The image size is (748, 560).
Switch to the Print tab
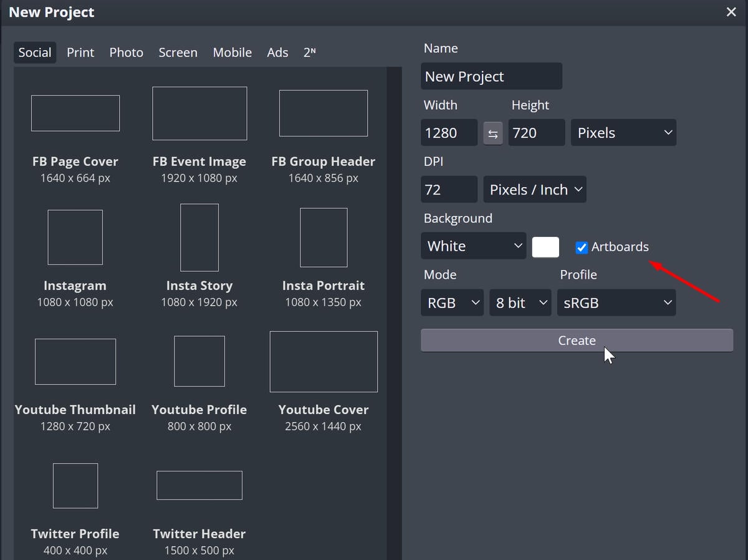point(80,52)
